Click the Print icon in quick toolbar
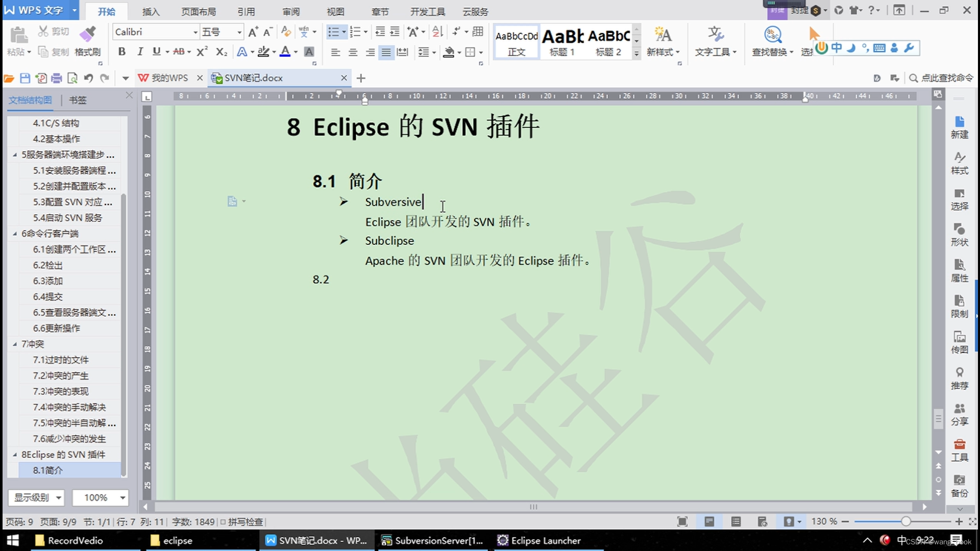980x551 pixels. click(x=57, y=78)
